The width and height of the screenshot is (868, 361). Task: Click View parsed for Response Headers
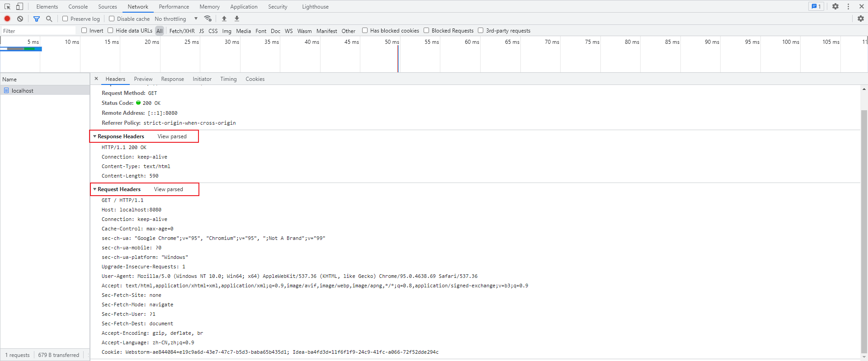[172, 136]
